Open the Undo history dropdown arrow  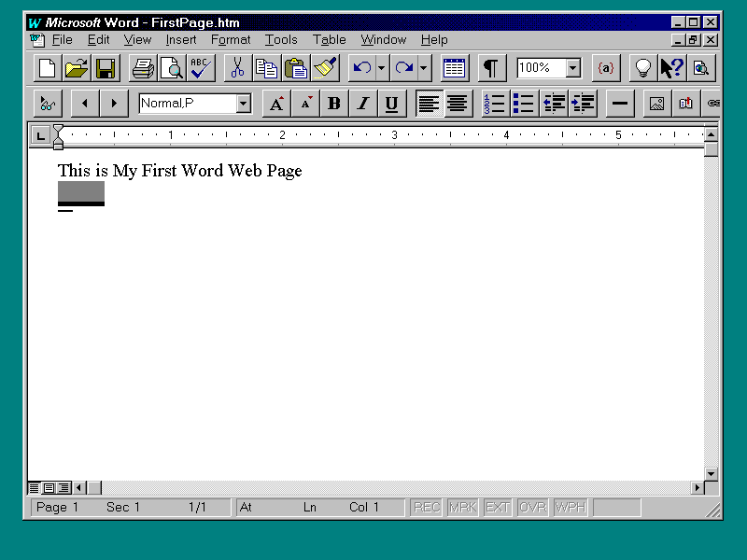pos(382,68)
